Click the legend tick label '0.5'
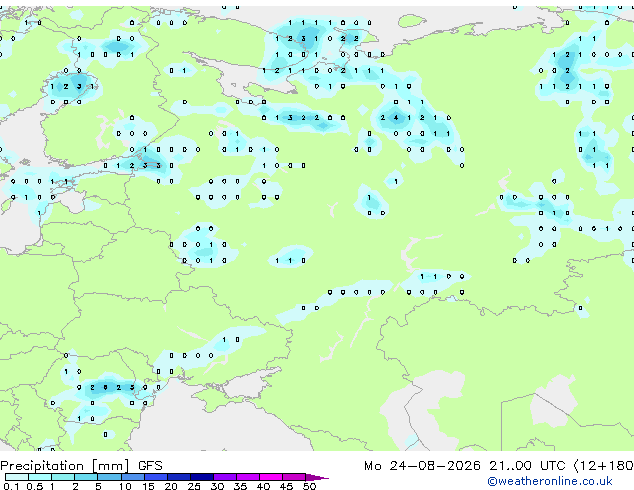The height and width of the screenshot is (490, 634). coord(35,486)
